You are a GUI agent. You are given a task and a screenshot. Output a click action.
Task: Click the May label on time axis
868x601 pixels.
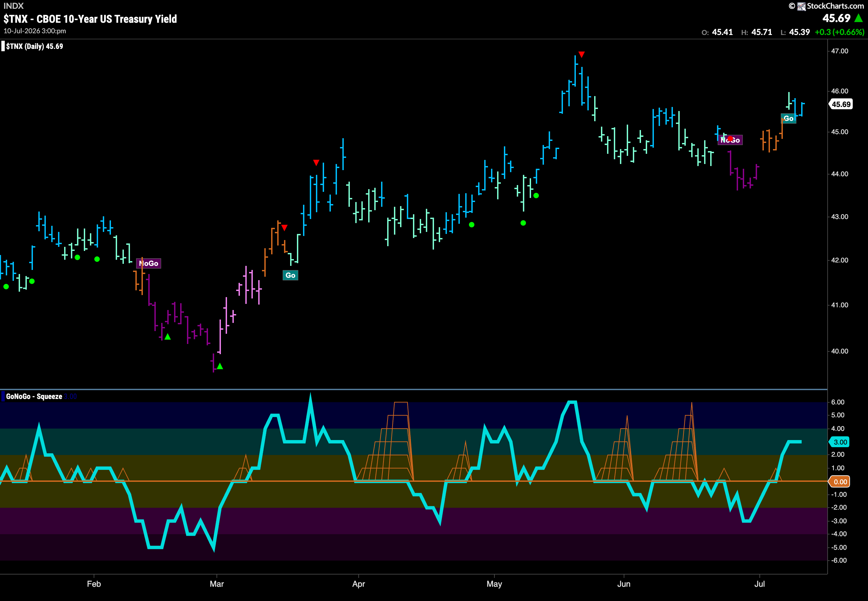click(x=494, y=584)
